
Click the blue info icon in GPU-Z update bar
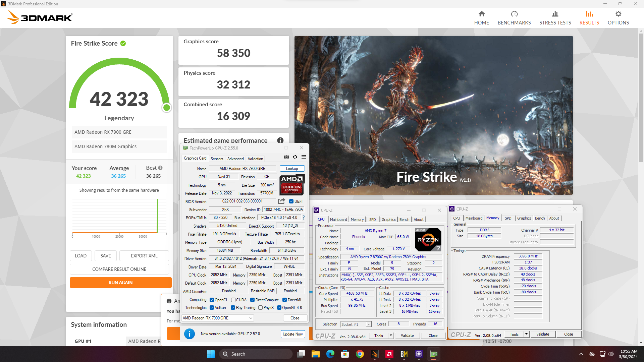[189, 334]
